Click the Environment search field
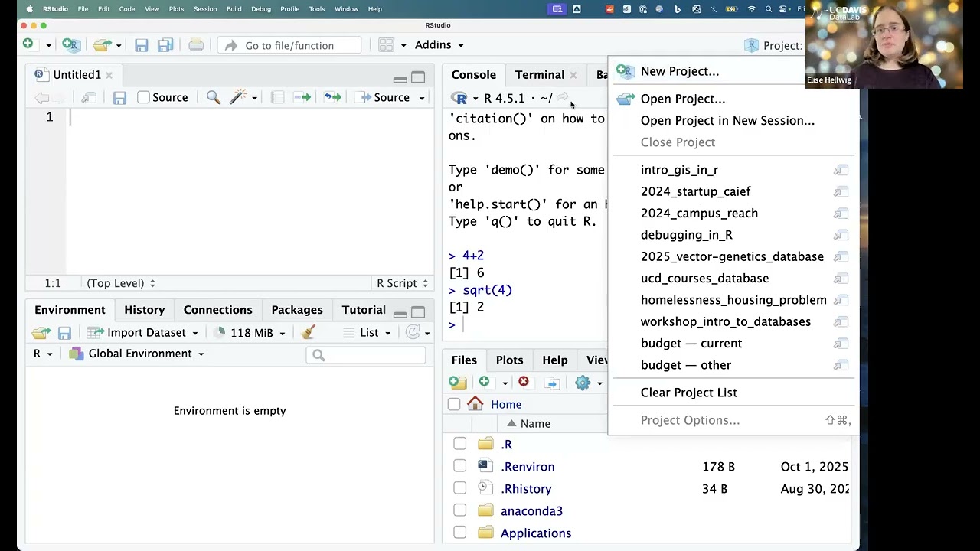 pyautogui.click(x=366, y=354)
